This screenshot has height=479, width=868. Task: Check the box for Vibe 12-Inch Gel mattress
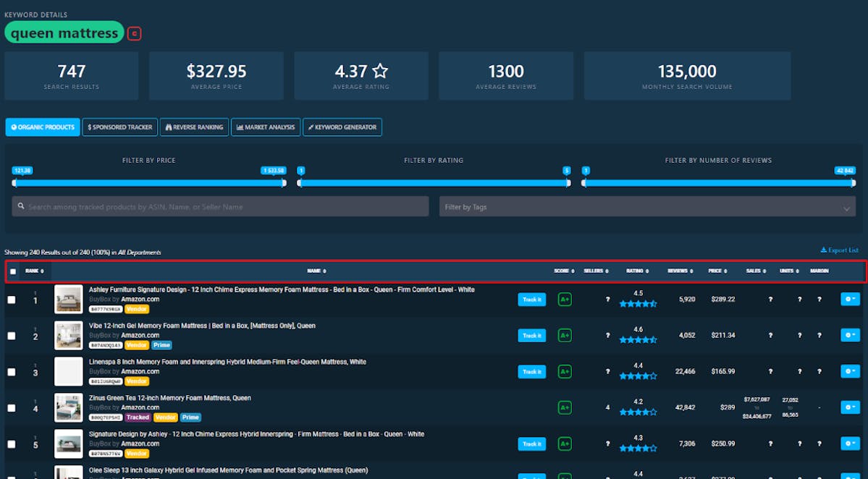(12, 336)
